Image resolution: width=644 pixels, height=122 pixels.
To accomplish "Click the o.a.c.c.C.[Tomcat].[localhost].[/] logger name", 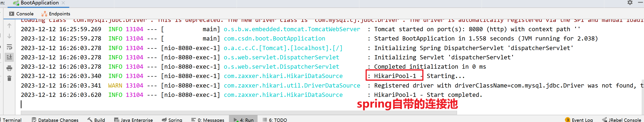I will (x=283, y=48).
